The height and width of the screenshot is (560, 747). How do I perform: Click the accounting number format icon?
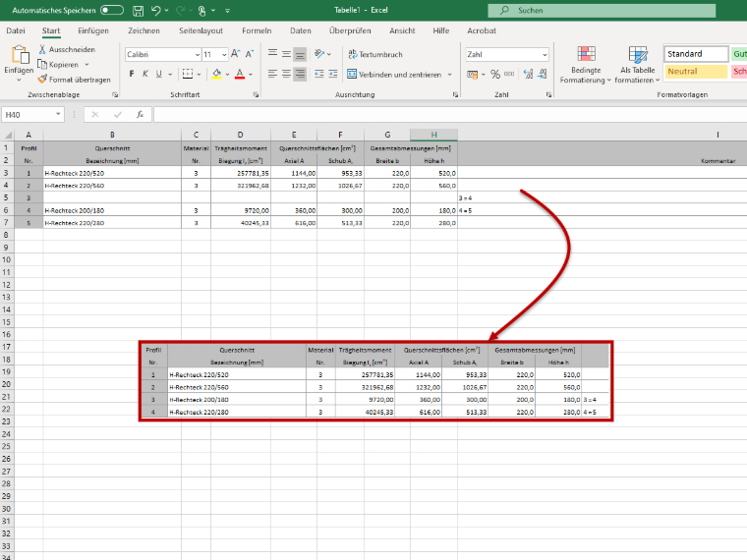point(472,75)
